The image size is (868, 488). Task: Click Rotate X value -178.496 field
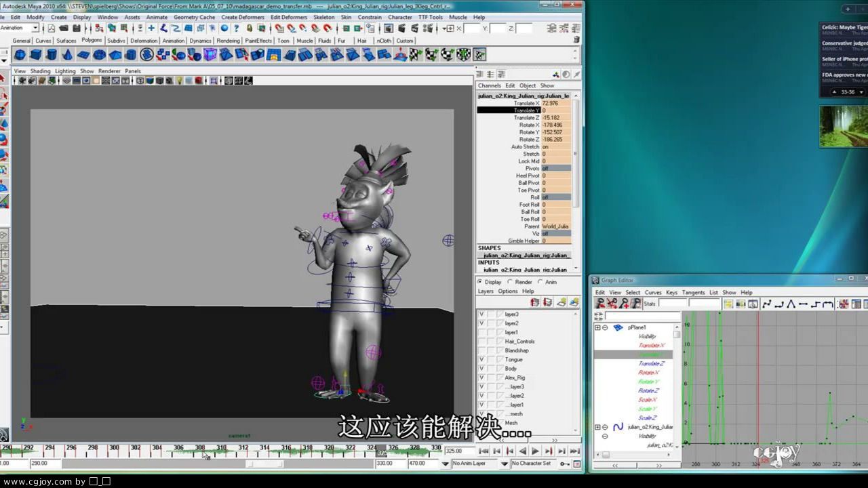(x=556, y=125)
